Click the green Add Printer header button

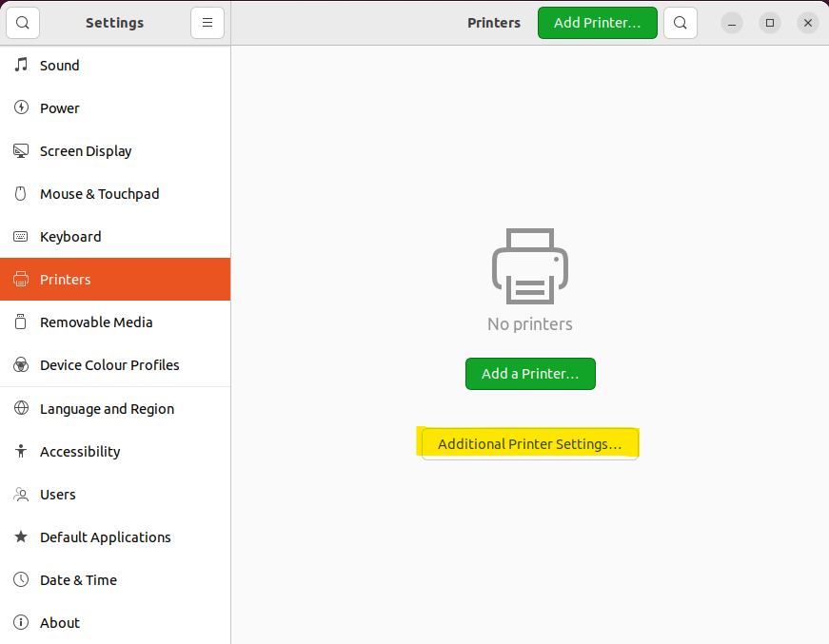[598, 23]
